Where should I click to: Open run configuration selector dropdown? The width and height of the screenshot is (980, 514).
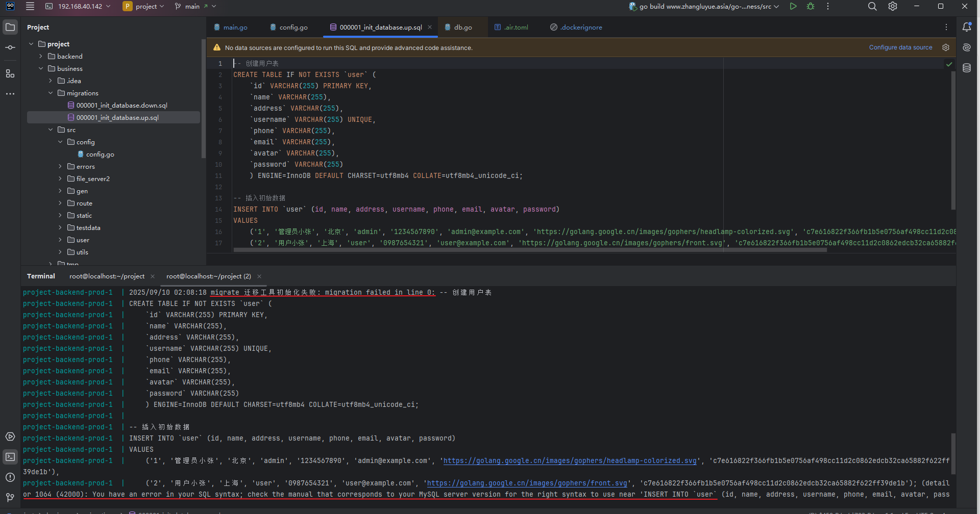(x=704, y=6)
